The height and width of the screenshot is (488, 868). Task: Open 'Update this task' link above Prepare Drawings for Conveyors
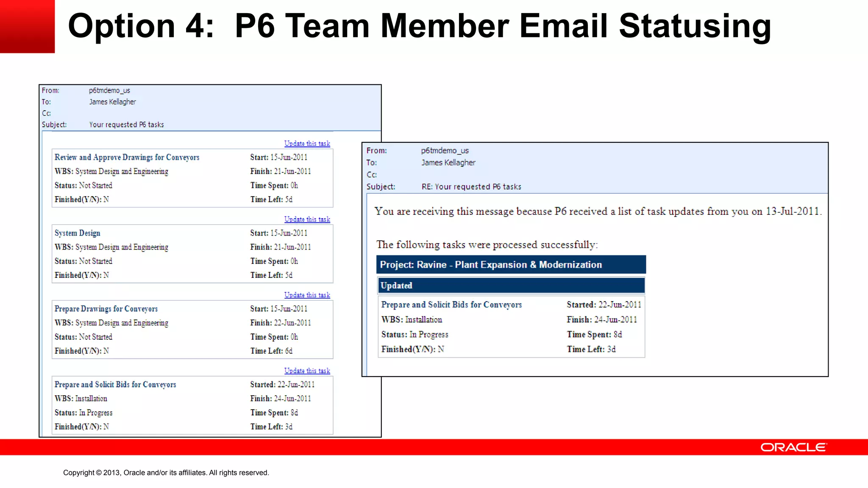[x=307, y=295]
